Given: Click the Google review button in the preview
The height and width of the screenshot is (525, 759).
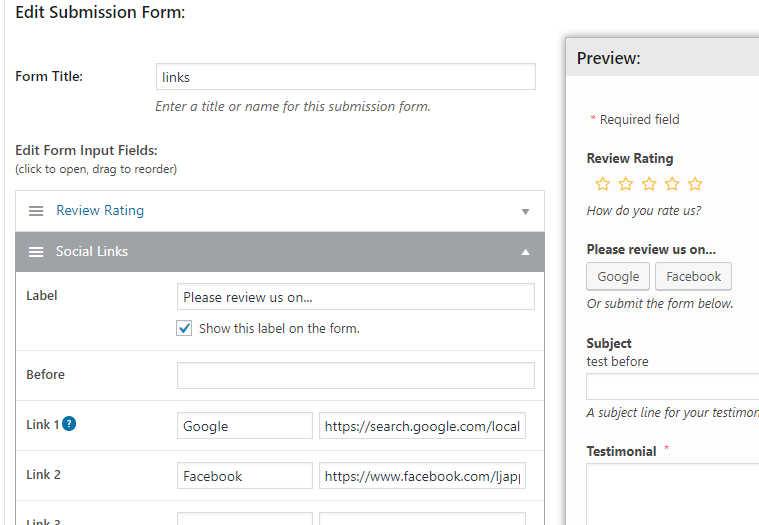Looking at the screenshot, I should [x=618, y=276].
